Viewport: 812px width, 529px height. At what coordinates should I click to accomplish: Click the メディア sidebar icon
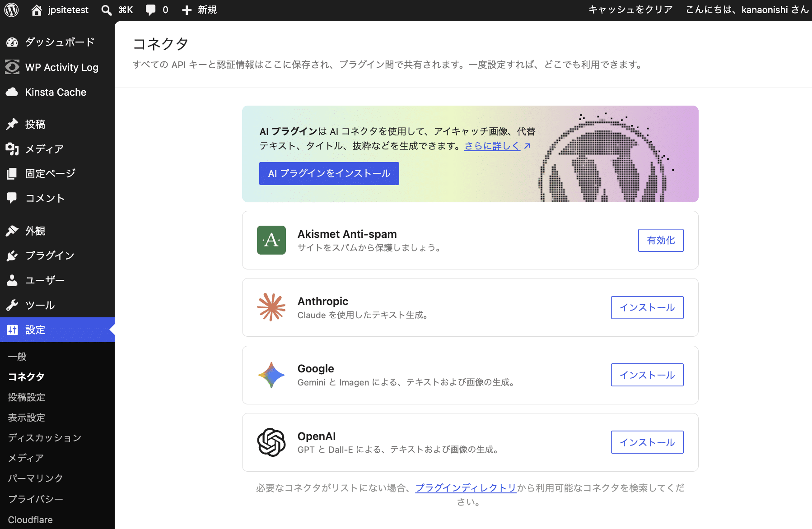(x=12, y=149)
